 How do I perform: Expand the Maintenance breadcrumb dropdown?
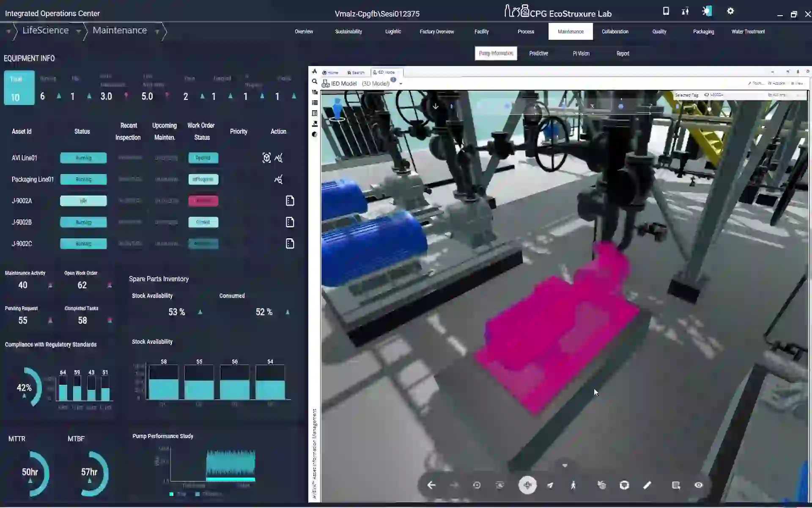pos(157,31)
